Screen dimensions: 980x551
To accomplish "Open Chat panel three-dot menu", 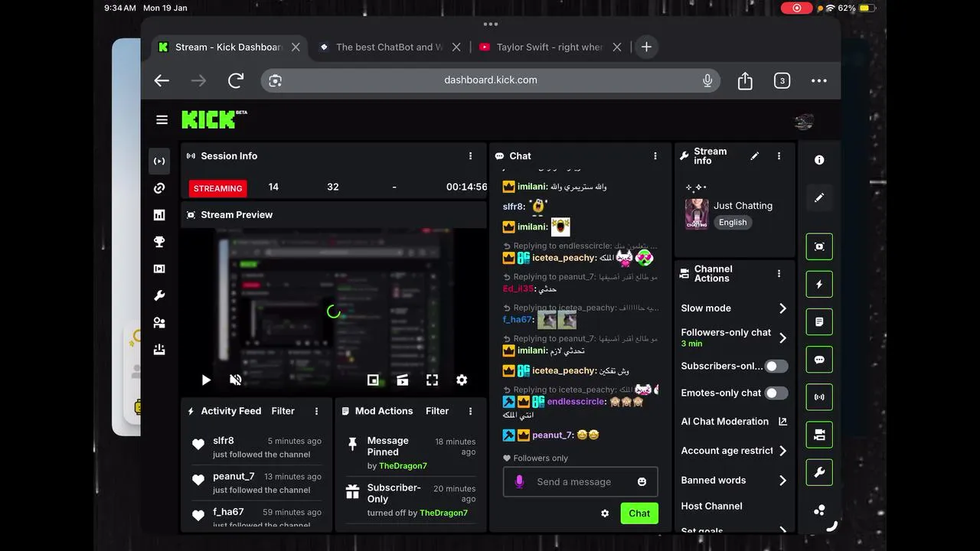I will click(655, 156).
